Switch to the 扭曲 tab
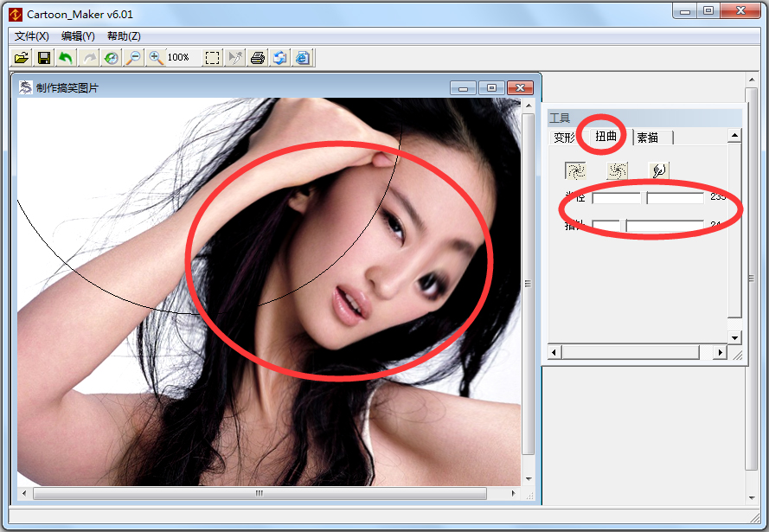Screen dimensions: 769x532 [606, 137]
